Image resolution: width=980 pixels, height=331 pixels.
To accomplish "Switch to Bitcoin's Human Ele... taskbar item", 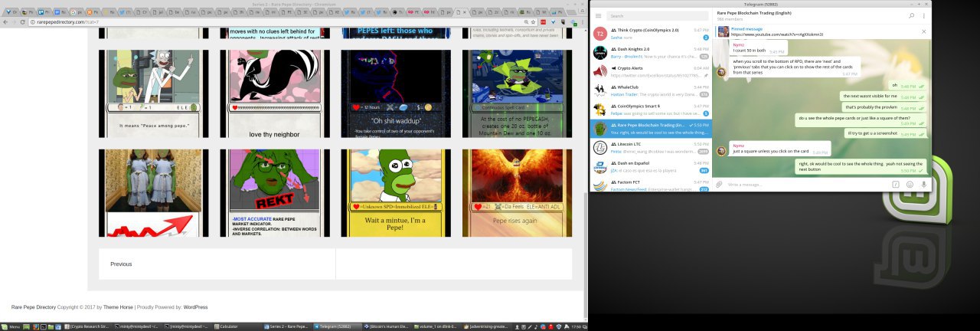I will click(386, 326).
